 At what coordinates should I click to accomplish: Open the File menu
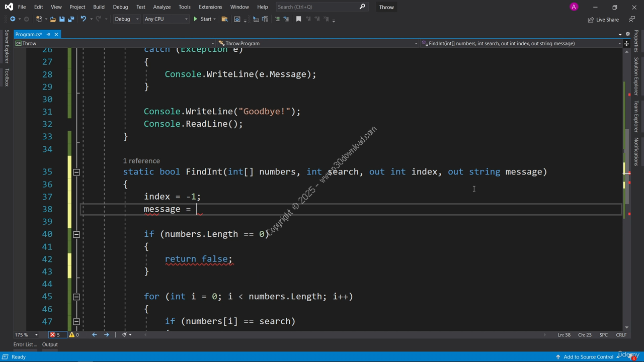[x=22, y=7]
